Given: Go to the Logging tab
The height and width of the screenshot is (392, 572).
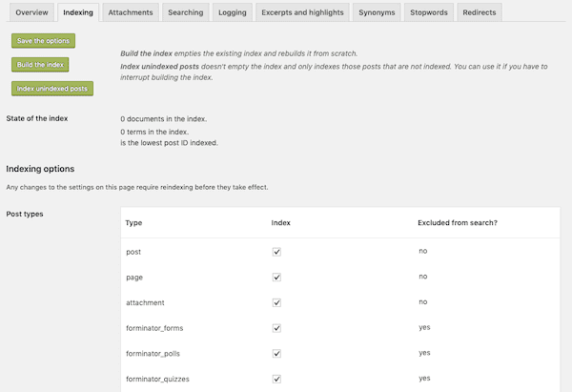Looking at the screenshot, I should (233, 12).
